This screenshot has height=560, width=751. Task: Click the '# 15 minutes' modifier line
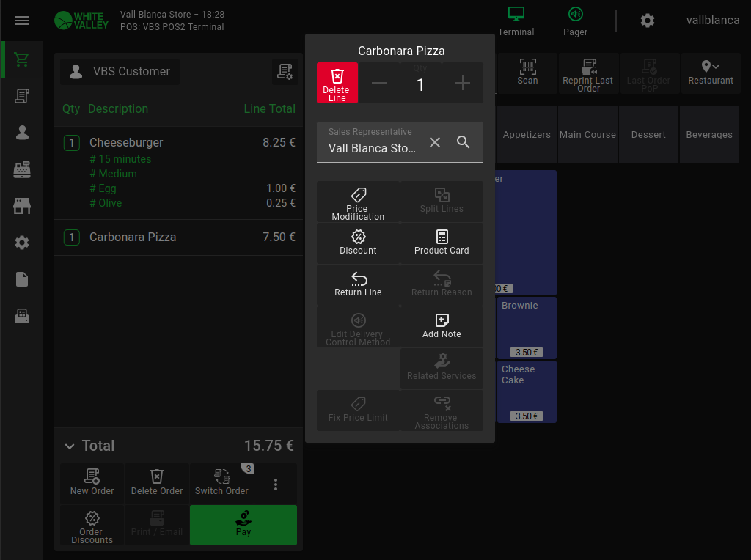[x=120, y=159]
